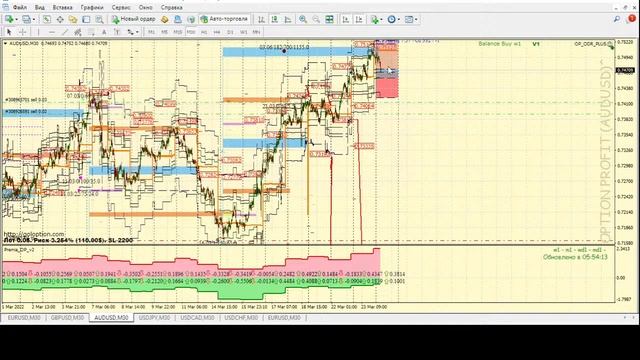
Task: Select the trendline drawing tool
Action: pyautogui.click(x=65, y=32)
